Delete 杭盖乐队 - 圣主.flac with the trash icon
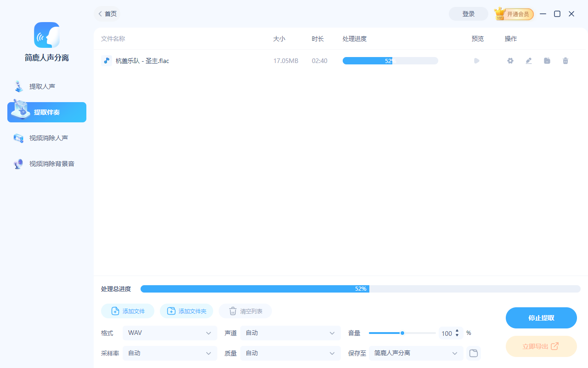This screenshot has height=368, width=588. [x=565, y=60]
